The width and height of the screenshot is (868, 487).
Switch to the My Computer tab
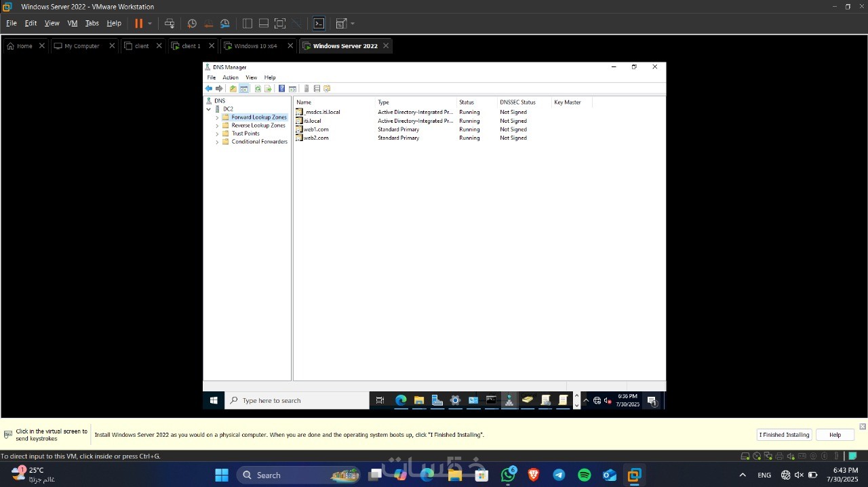click(x=81, y=46)
